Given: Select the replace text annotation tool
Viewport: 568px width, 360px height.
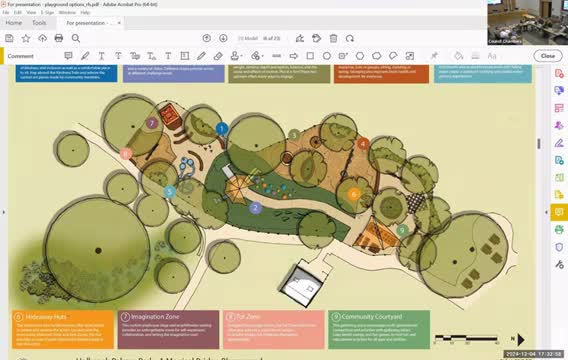Looking at the screenshot, I should [x=135, y=56].
